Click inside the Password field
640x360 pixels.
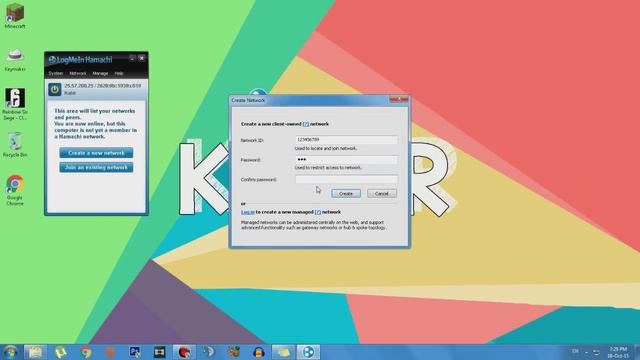(x=346, y=160)
